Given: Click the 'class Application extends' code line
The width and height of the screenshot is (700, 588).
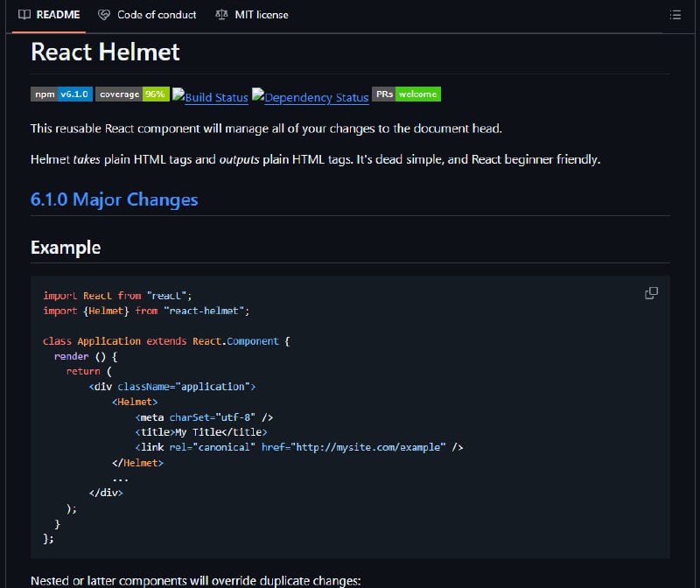Looking at the screenshot, I should 166,341.
